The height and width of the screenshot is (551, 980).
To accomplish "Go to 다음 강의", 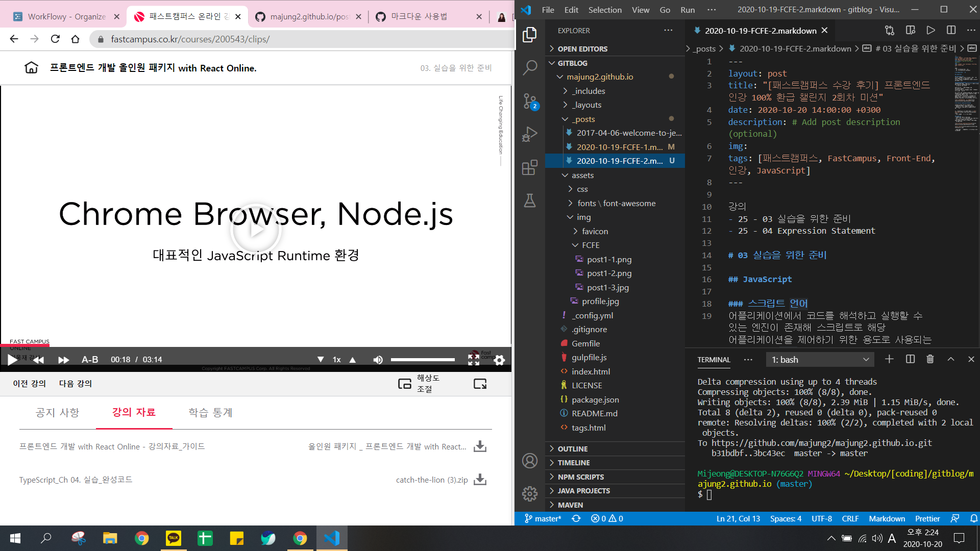I will tap(76, 383).
